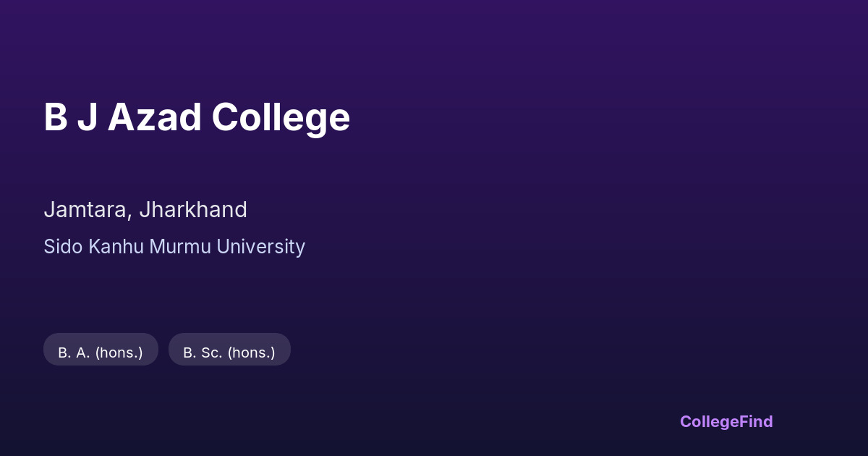The image size is (868, 456).
Task: Open the Jamtara, Jharkhand location line
Action: point(145,210)
